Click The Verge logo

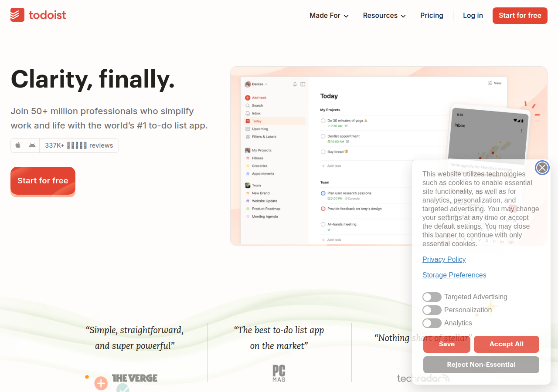pos(135,378)
